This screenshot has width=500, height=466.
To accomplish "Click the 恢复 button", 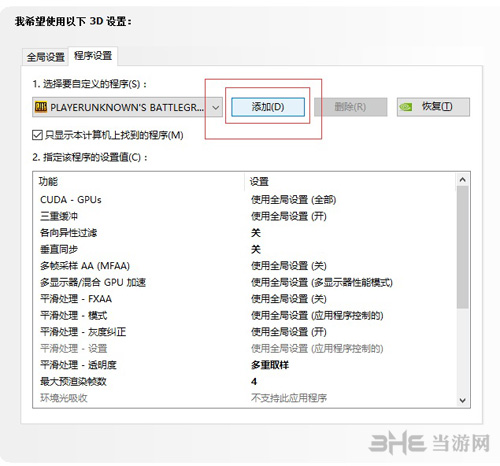I will (433, 107).
